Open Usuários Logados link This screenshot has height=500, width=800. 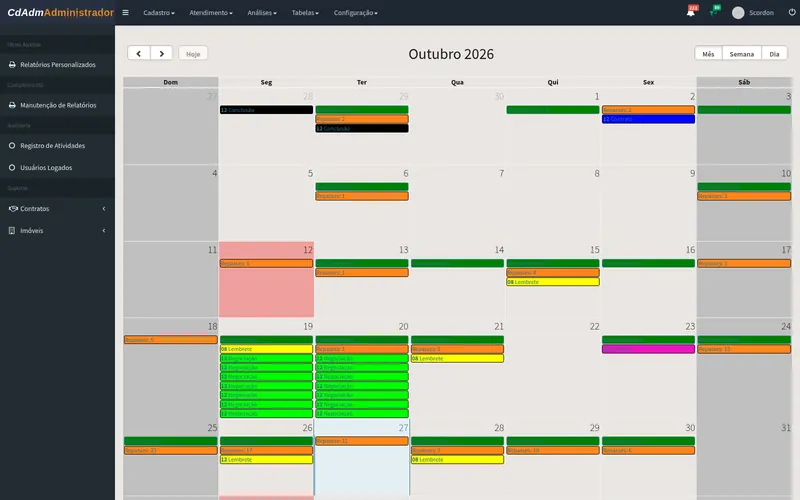(x=46, y=167)
